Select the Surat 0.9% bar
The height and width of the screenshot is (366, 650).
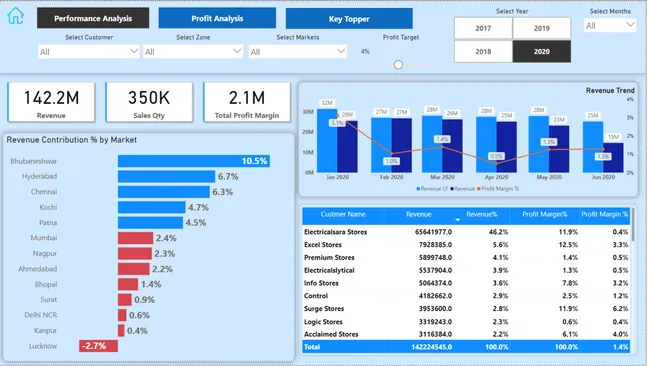tap(124, 300)
